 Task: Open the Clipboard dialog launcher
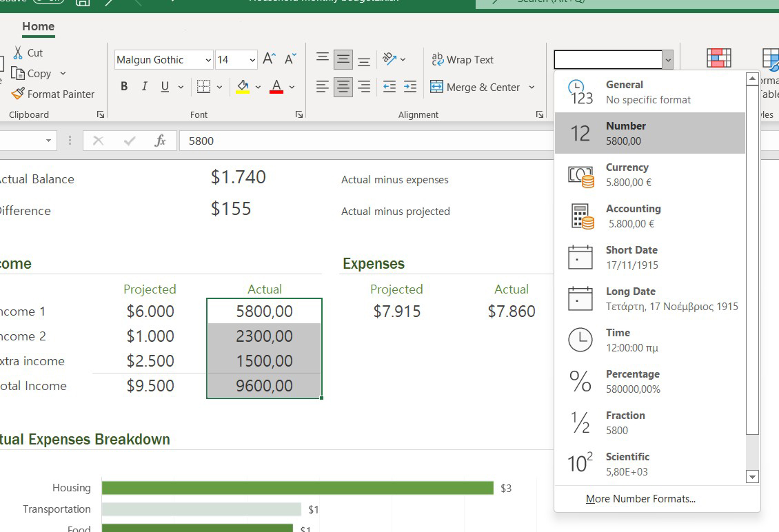[101, 115]
